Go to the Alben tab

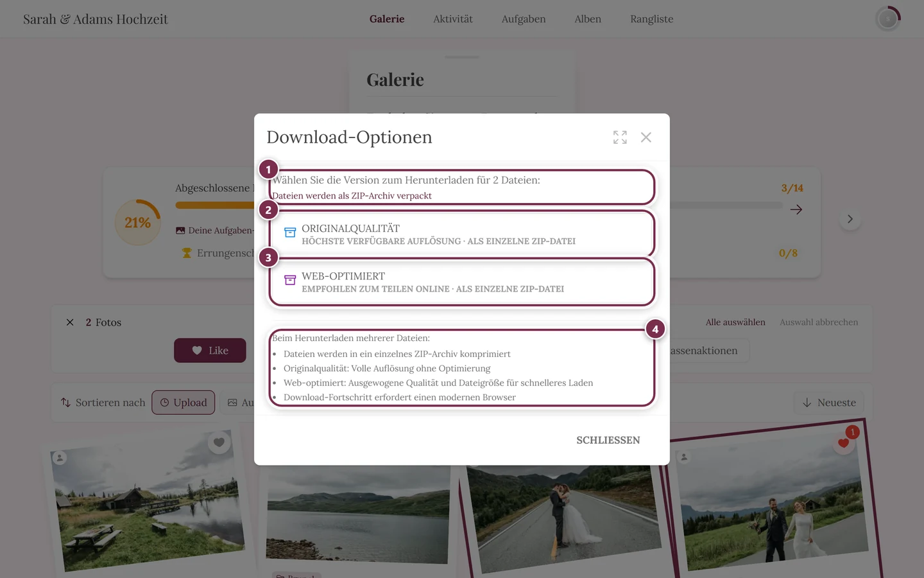click(588, 19)
